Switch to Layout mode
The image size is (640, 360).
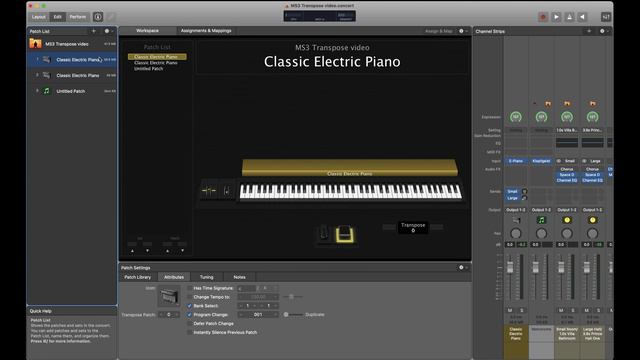39,17
